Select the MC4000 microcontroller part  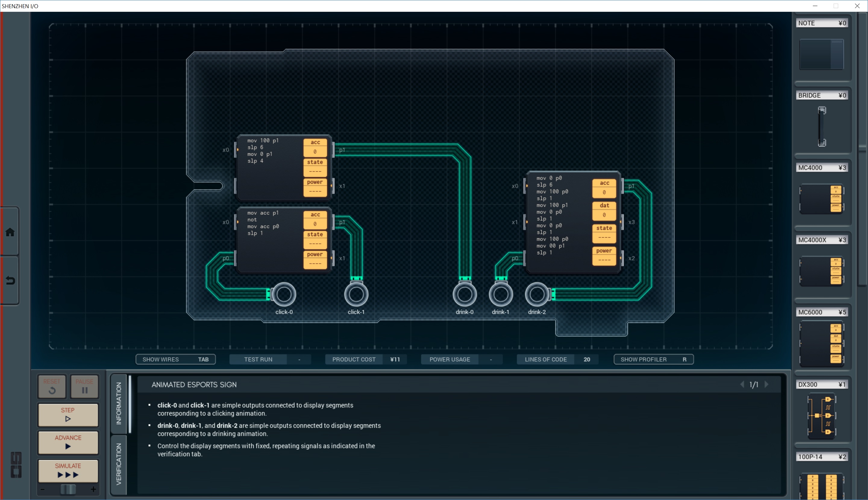[x=821, y=198]
